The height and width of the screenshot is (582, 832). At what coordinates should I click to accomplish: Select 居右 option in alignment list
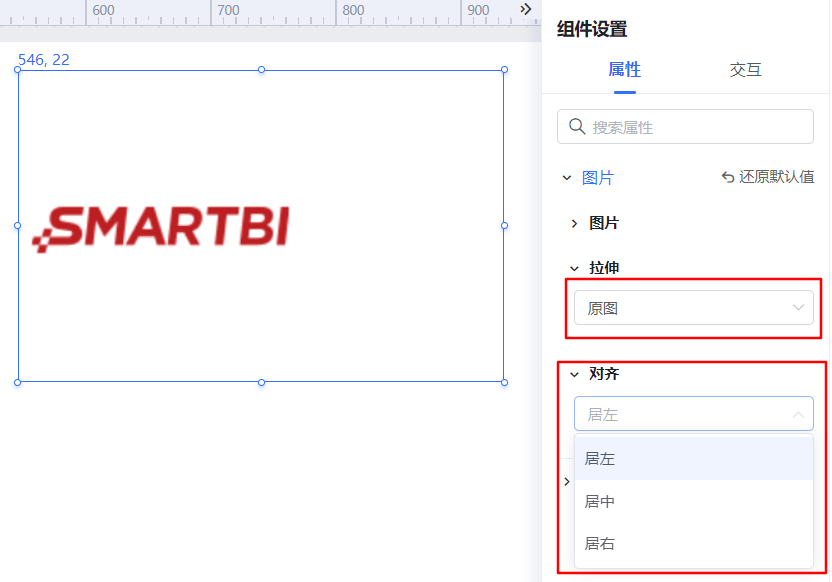[694, 543]
